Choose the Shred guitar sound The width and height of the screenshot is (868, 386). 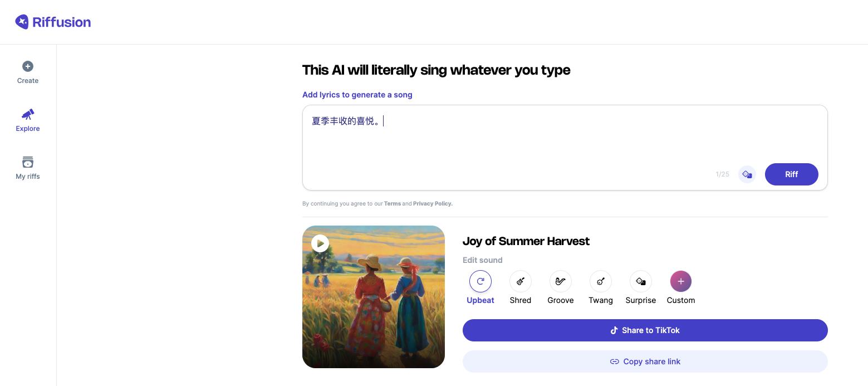(521, 281)
